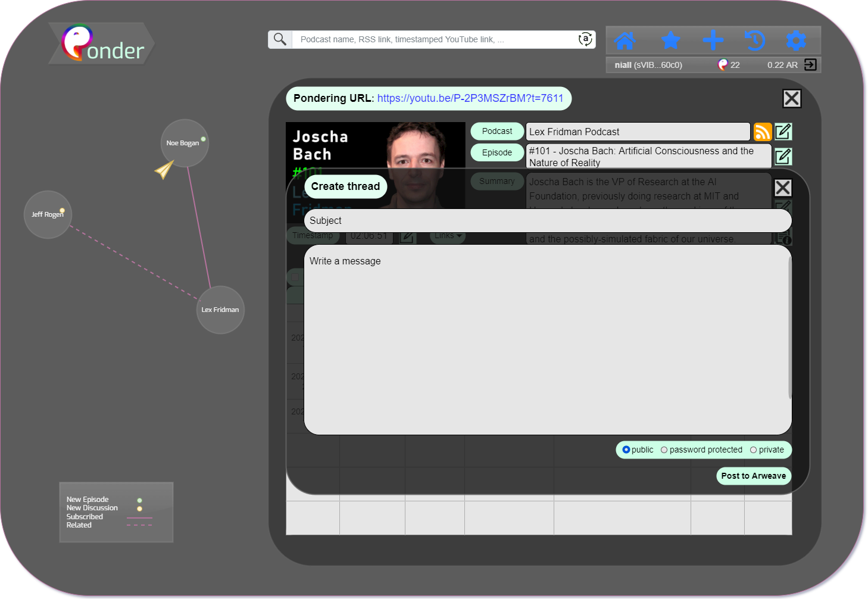Click the home icon in toolbar

tap(625, 40)
